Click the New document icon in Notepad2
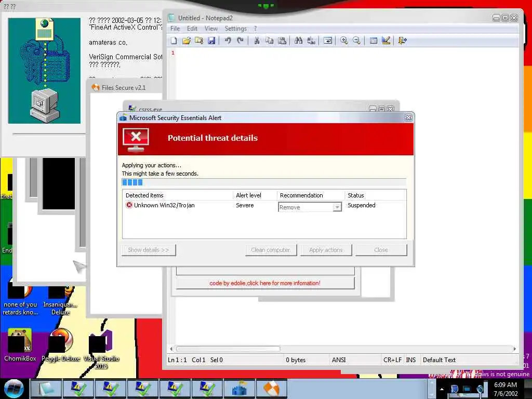532x399 pixels. [x=174, y=41]
